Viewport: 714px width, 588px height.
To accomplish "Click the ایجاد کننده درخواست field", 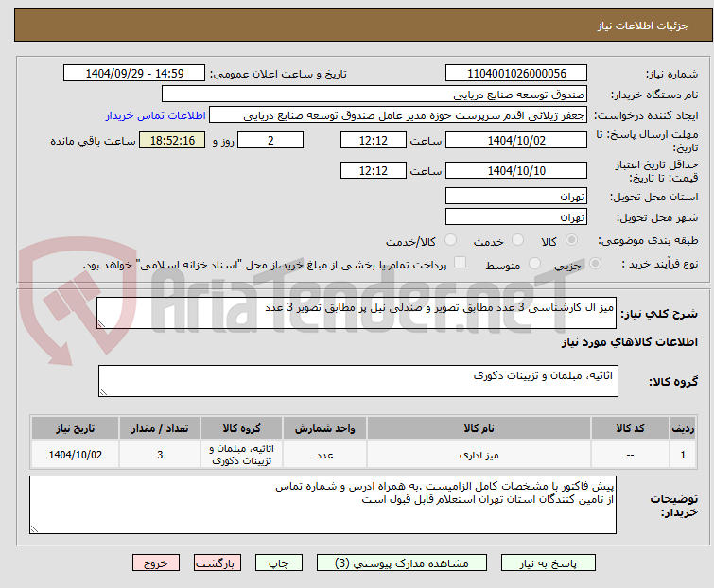I will coord(398,115).
